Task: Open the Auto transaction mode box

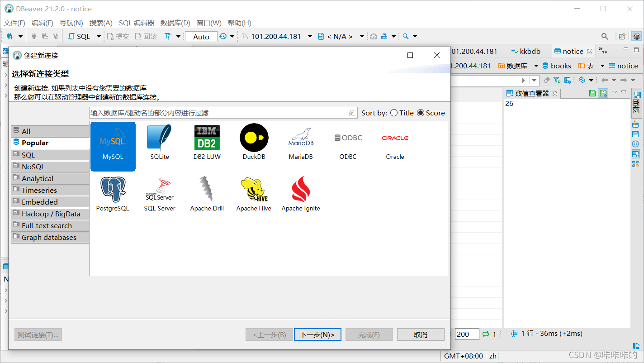Action: pyautogui.click(x=201, y=37)
